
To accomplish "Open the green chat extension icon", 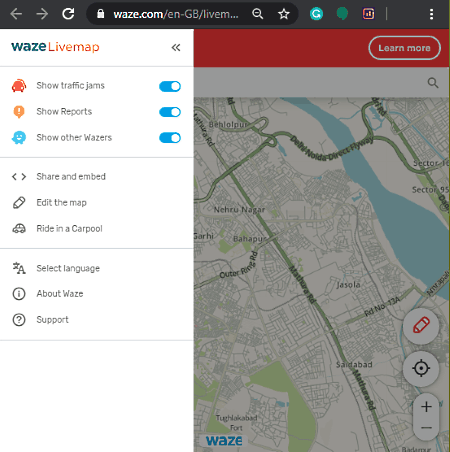I will (342, 14).
